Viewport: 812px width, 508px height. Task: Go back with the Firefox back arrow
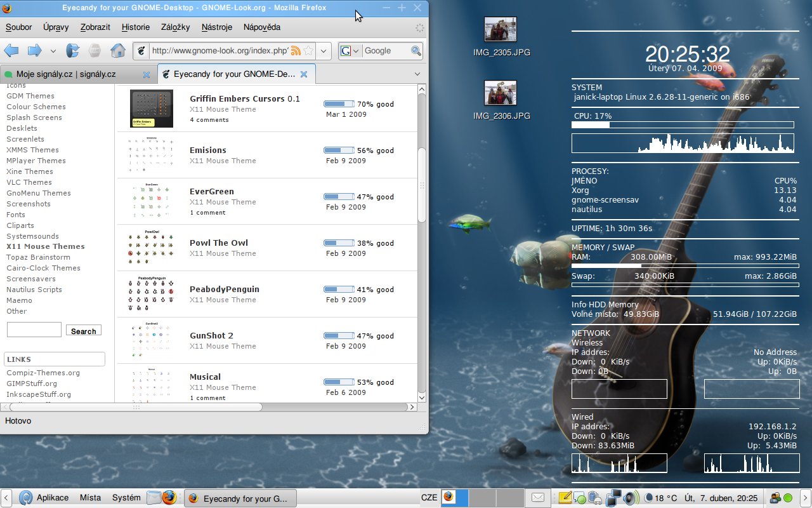coord(11,50)
